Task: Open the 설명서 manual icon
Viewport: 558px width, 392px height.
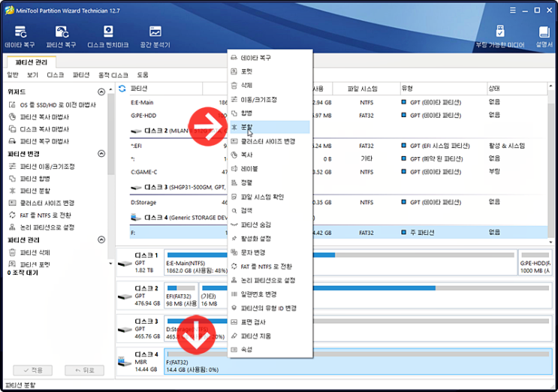Action: [544, 37]
